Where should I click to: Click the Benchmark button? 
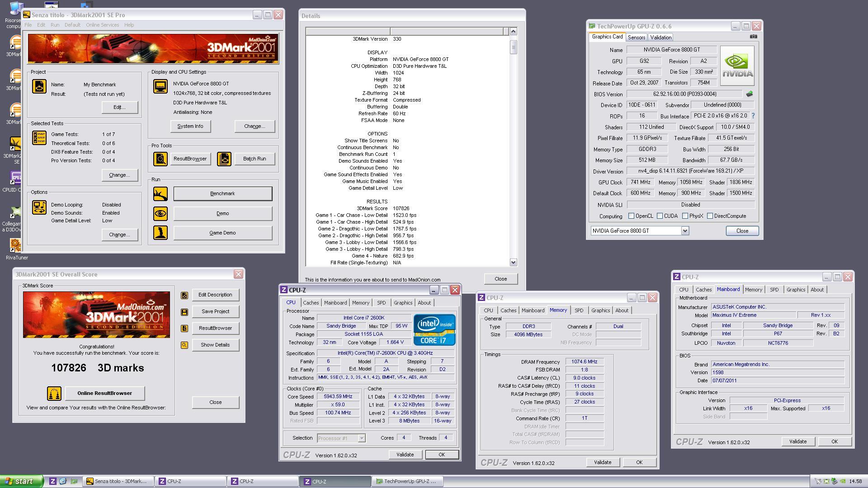click(x=222, y=193)
